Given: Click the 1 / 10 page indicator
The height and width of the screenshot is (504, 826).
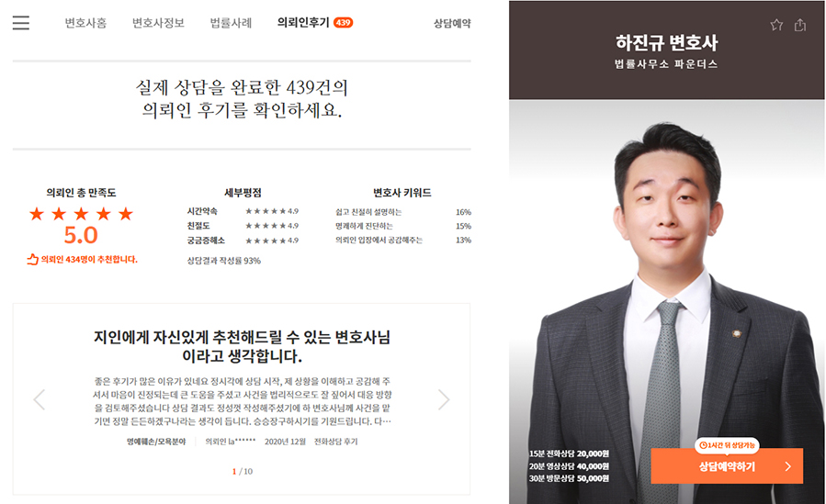Looking at the screenshot, I should click(x=243, y=471).
